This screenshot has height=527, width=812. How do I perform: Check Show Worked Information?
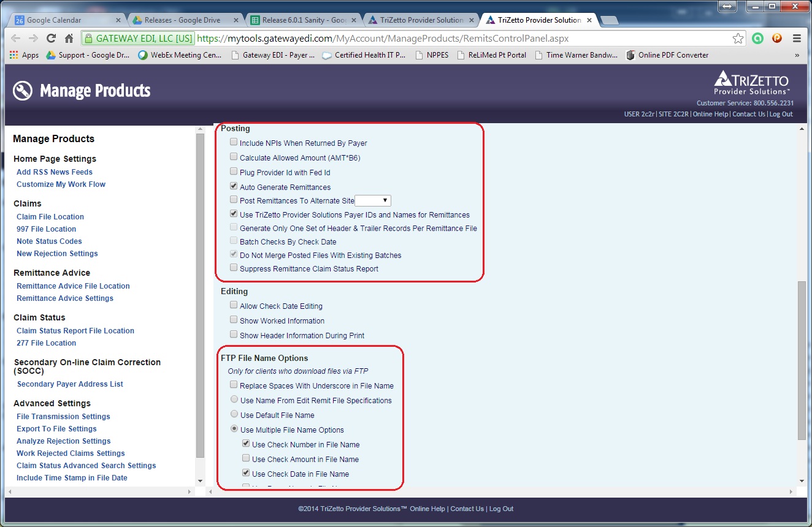pyautogui.click(x=234, y=320)
